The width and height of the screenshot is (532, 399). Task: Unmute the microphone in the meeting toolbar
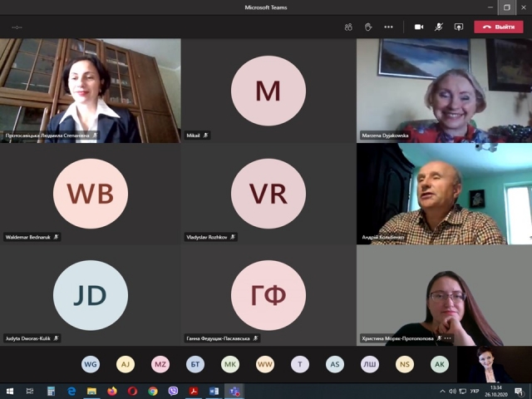tap(438, 27)
